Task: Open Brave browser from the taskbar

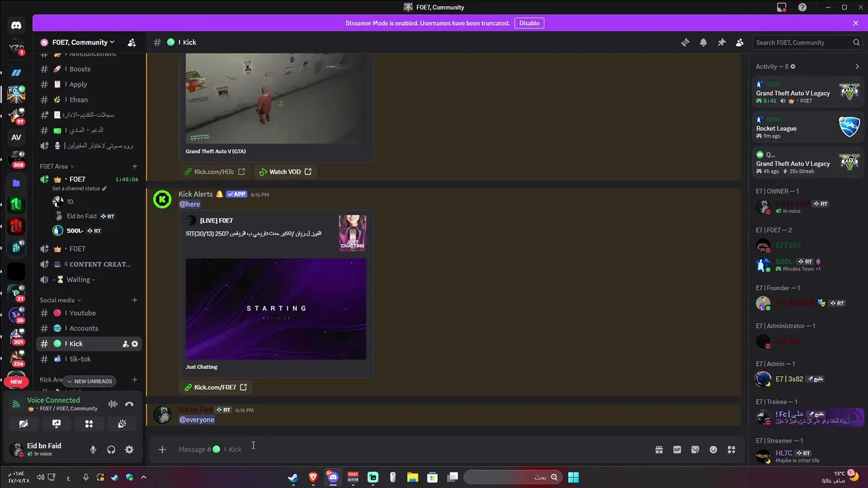Action: click(x=313, y=477)
